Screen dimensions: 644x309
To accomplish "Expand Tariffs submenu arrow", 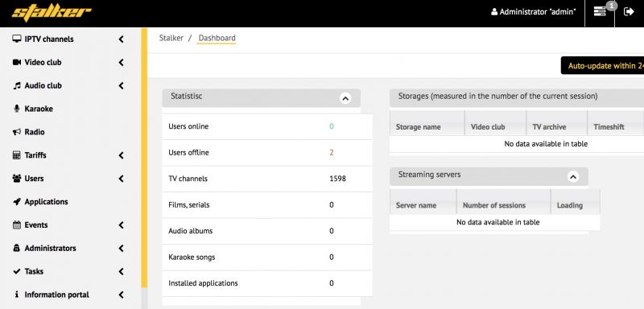I will (122, 155).
